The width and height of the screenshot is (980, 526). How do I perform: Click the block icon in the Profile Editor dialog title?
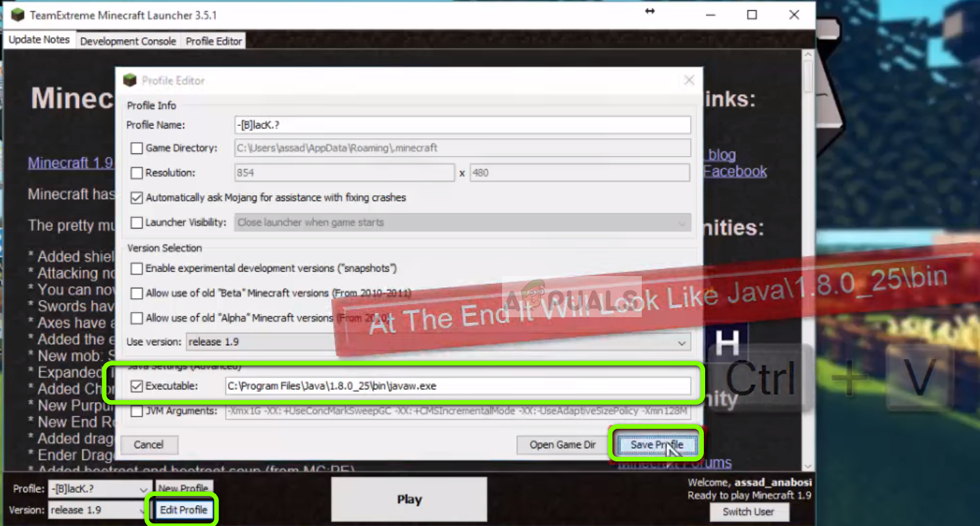[x=130, y=80]
